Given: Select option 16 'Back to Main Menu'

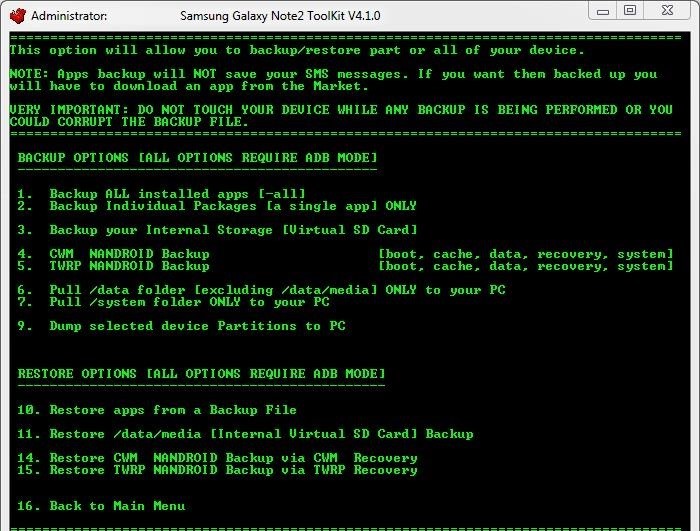Looking at the screenshot, I should [x=101, y=506].
